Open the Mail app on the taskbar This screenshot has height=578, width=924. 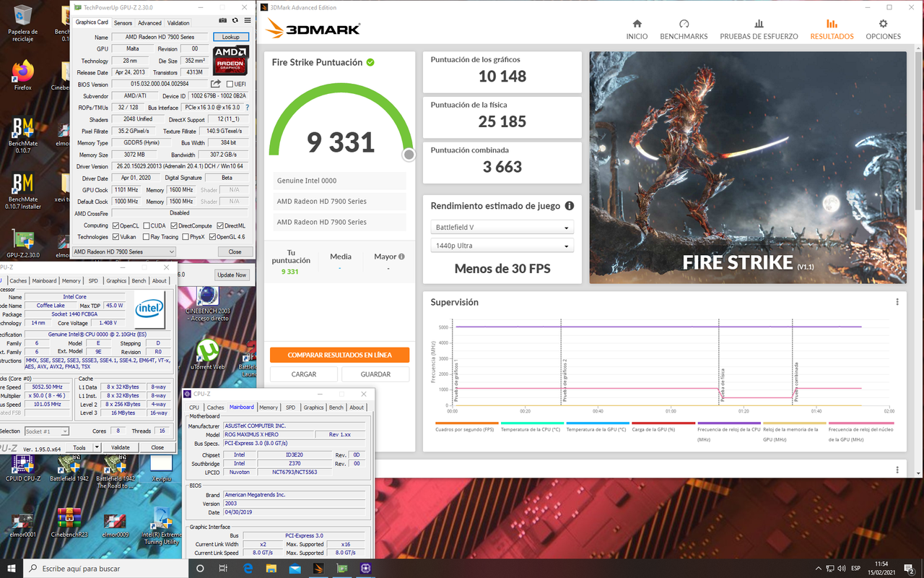295,569
